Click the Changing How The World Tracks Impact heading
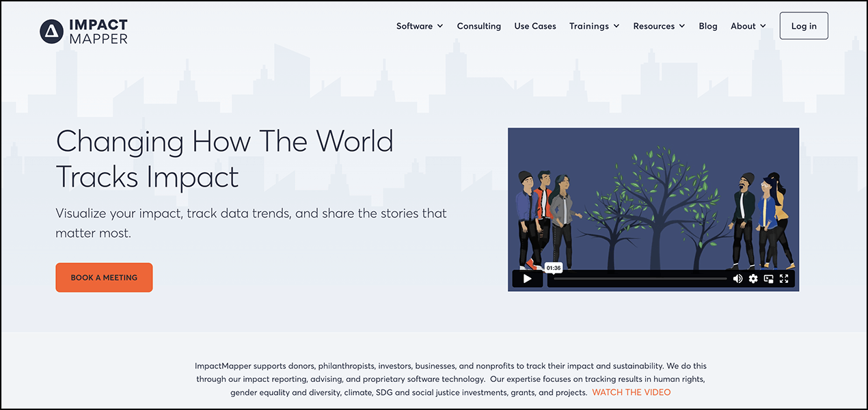 point(225,159)
